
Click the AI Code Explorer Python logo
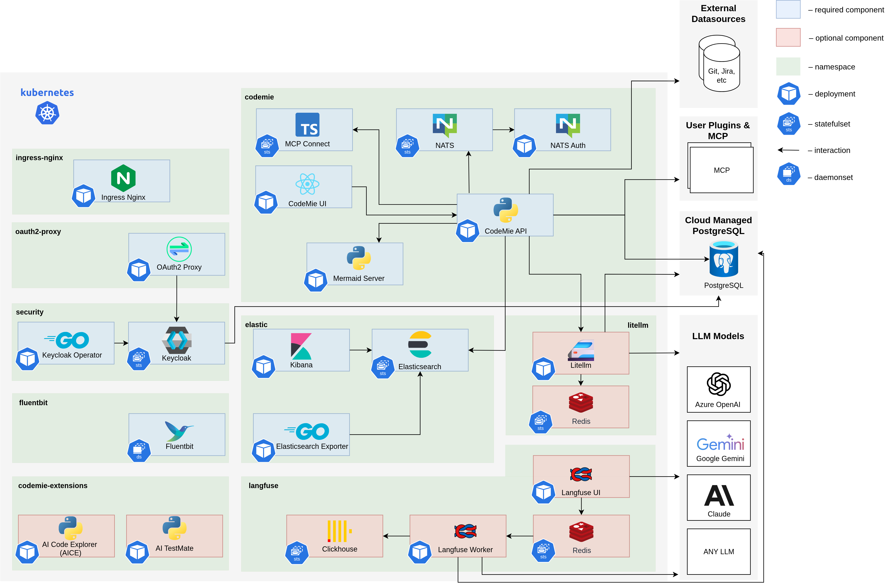[71, 528]
